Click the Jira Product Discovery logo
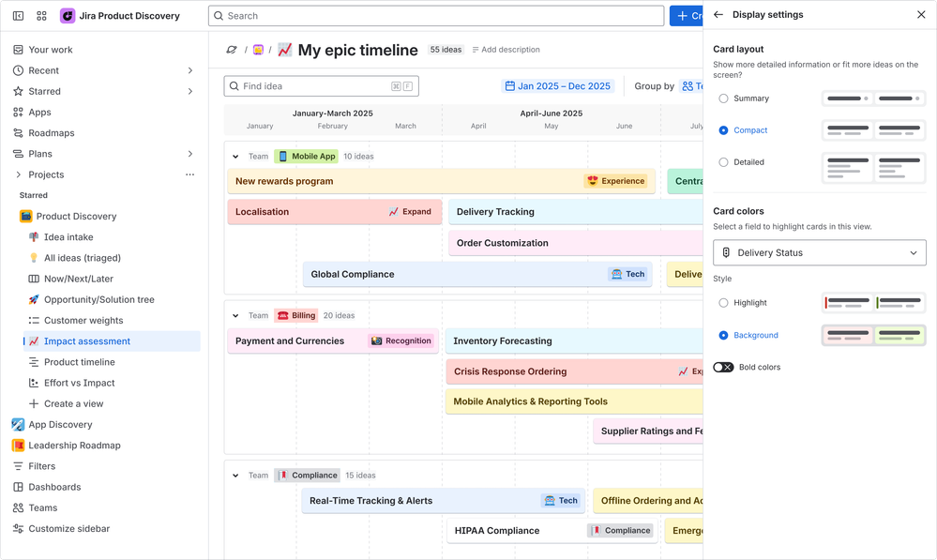 click(x=68, y=16)
